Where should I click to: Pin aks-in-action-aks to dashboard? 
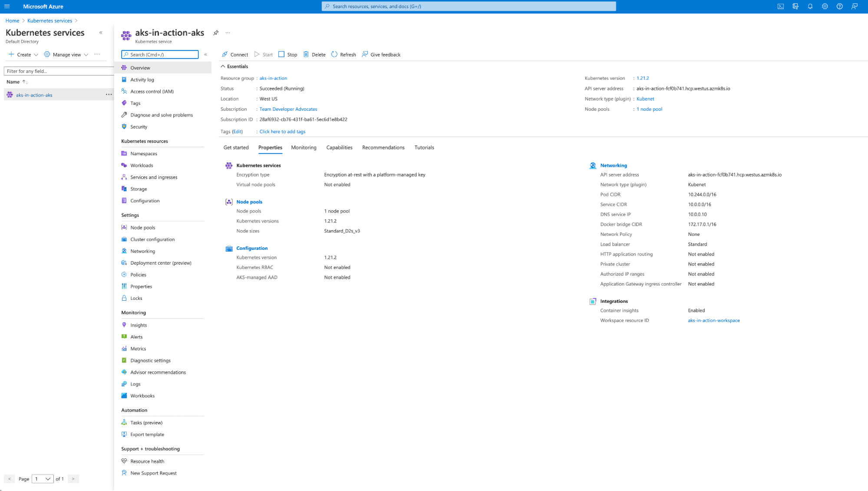pyautogui.click(x=216, y=33)
